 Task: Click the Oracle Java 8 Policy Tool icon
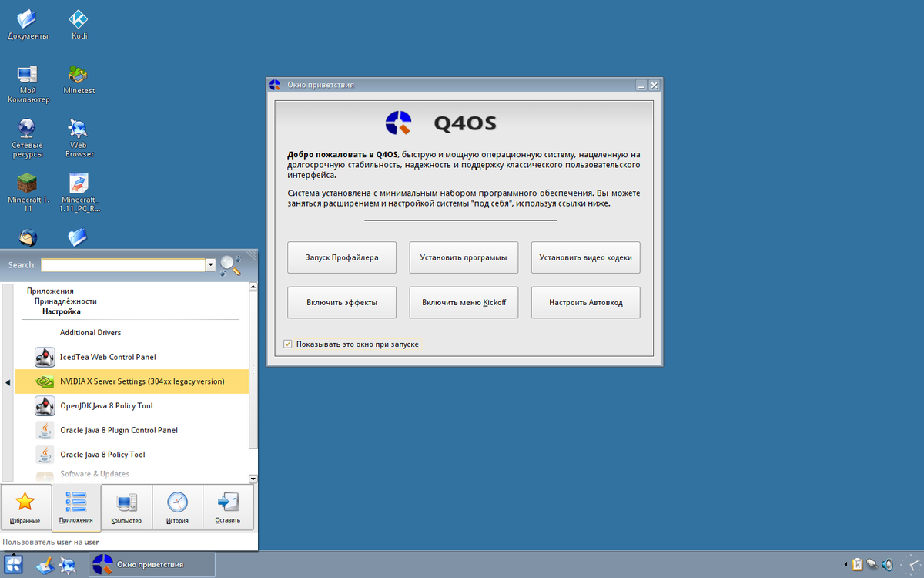click(x=45, y=455)
